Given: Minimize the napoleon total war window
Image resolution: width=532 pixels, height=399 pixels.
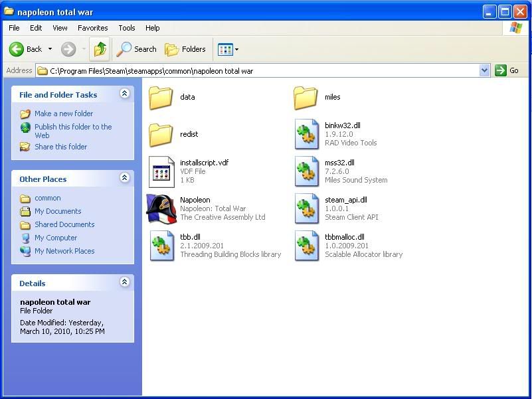Looking at the screenshot, I should pos(489,12).
